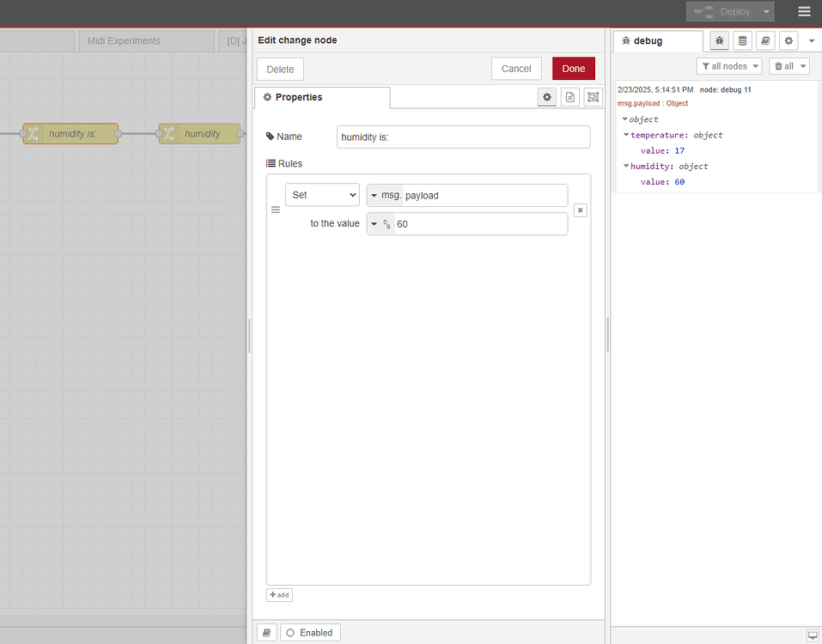This screenshot has width=822, height=644.
Task: Click Delete in the edit change node panel
Action: 280,70
